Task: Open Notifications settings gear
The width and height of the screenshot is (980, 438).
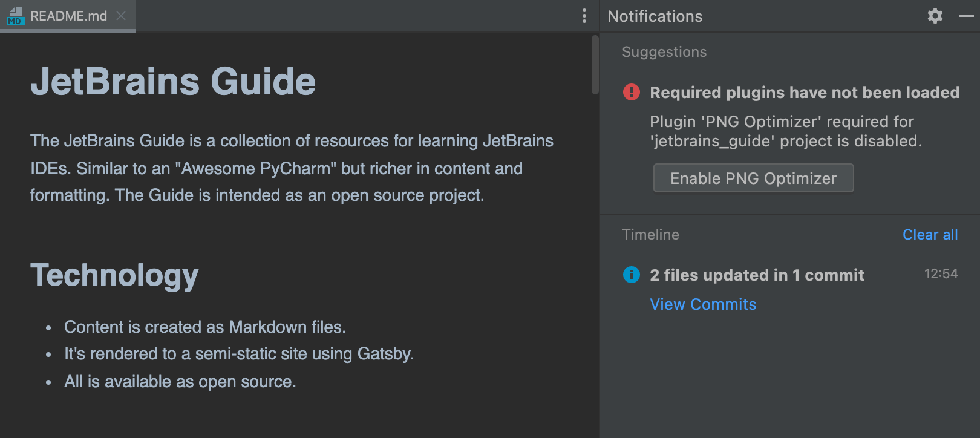Action: tap(935, 16)
